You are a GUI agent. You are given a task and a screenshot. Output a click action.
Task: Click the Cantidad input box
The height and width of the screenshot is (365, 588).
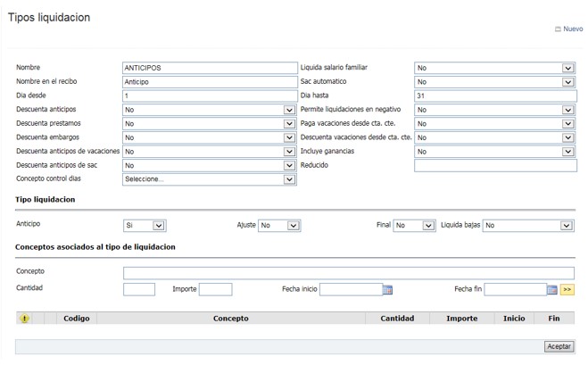point(139,289)
